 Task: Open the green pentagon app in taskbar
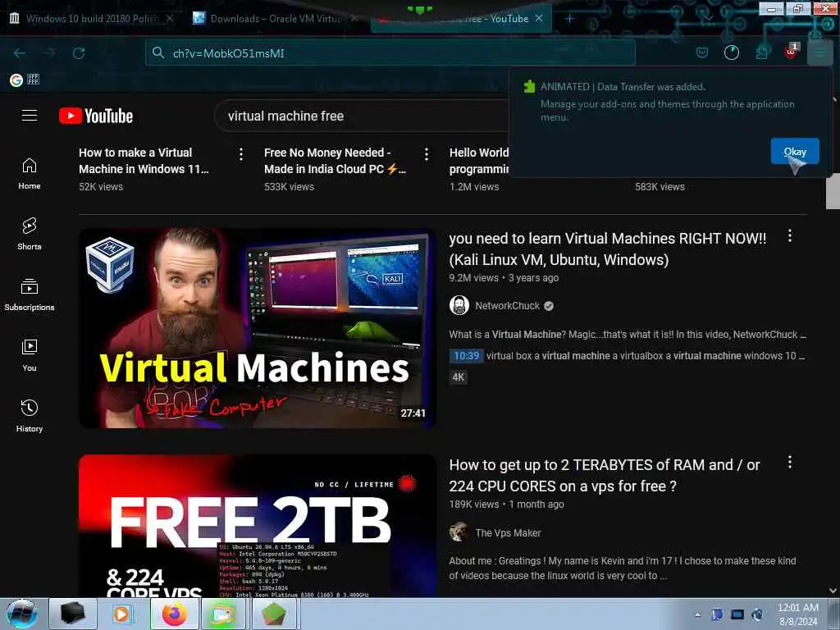click(x=273, y=614)
